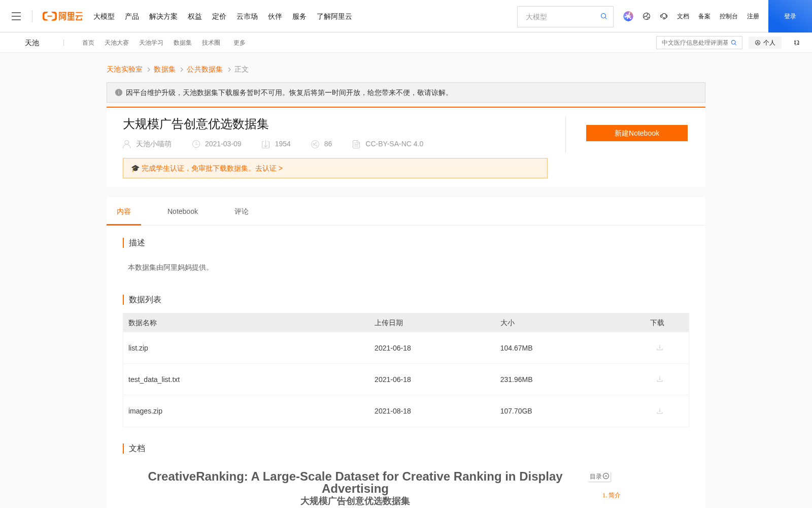812x508 pixels.
Task: Open 天池学习 in Tianchi navigation
Action: 151,43
